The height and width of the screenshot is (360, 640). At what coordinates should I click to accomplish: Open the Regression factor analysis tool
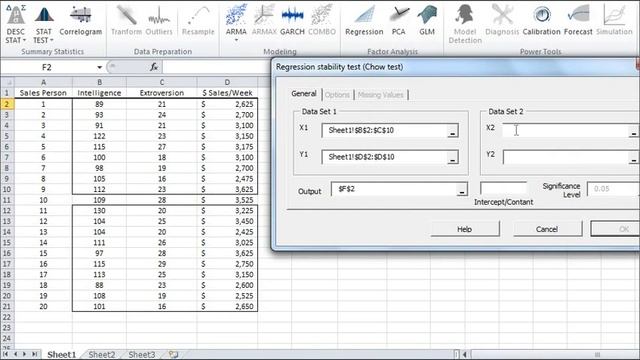(364, 20)
